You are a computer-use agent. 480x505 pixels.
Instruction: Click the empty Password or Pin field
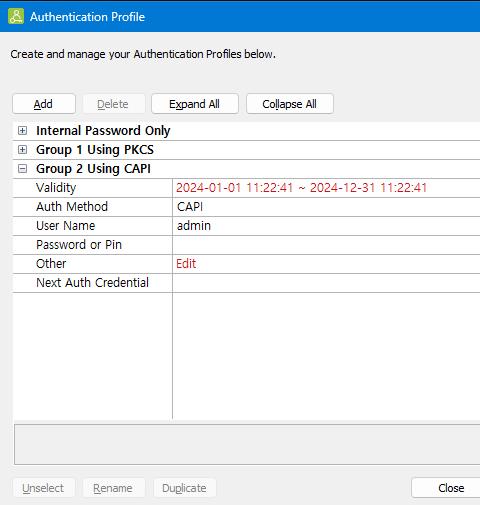click(x=326, y=245)
